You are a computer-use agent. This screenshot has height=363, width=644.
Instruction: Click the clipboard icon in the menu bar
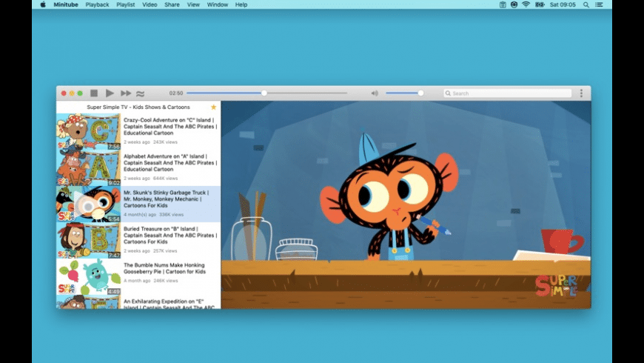point(503,4)
